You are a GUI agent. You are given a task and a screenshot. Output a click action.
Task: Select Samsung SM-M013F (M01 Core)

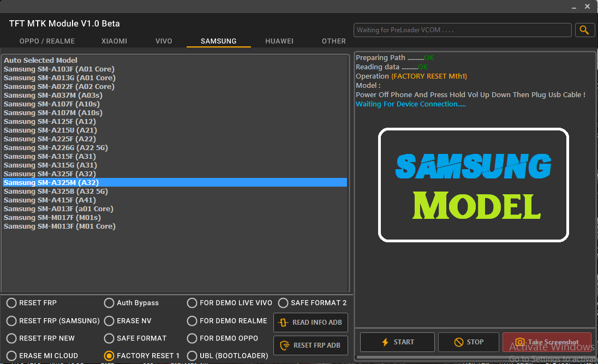coord(175,226)
